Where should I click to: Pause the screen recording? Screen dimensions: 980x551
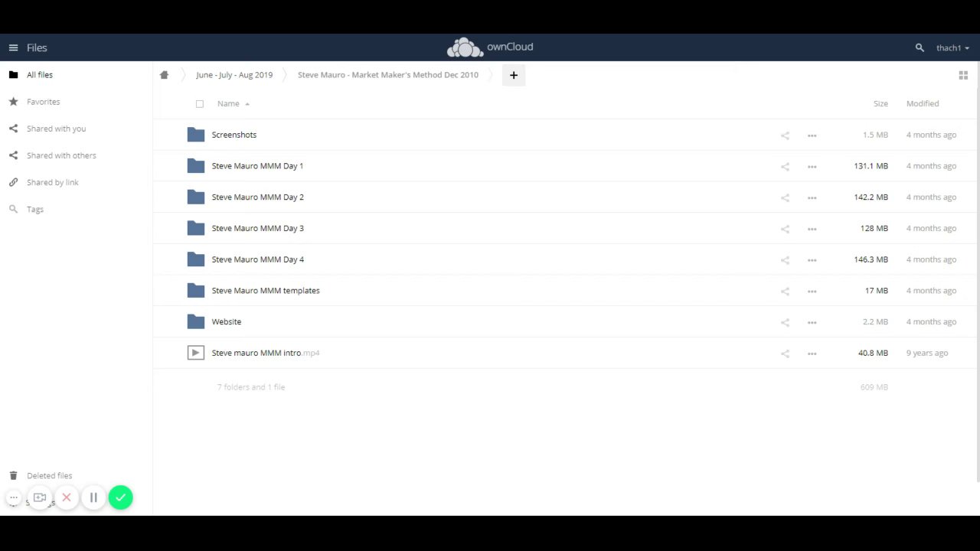coord(93,497)
